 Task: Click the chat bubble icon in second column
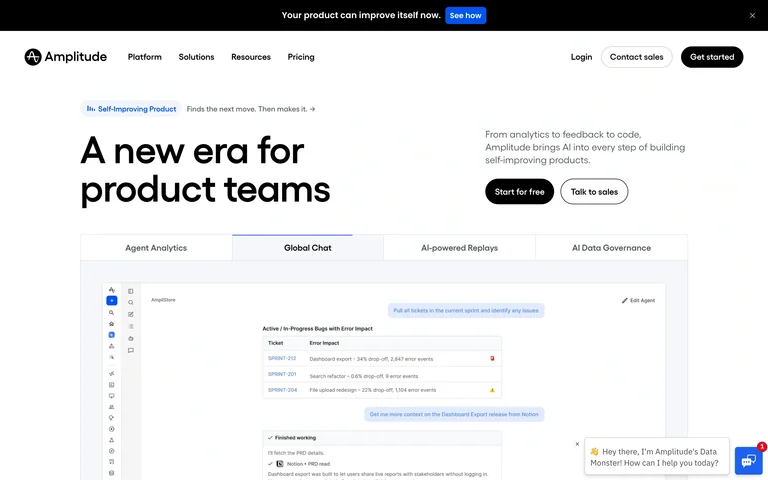coord(131,350)
